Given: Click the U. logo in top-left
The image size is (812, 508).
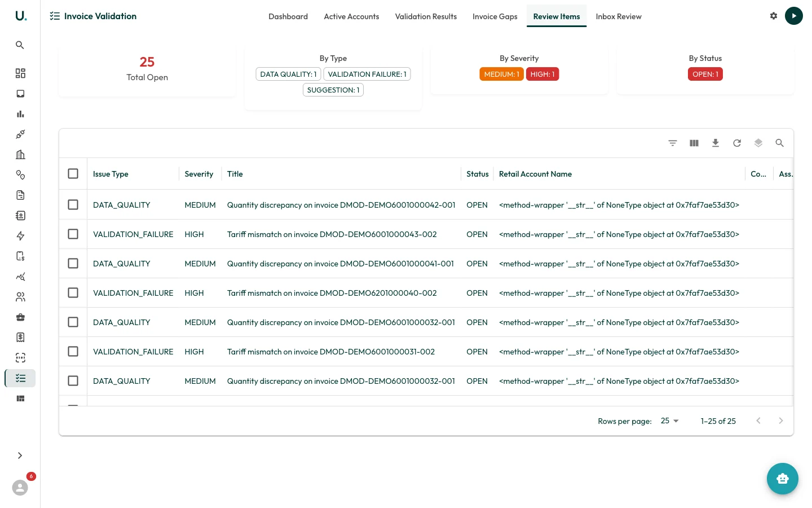Looking at the screenshot, I should point(21,16).
